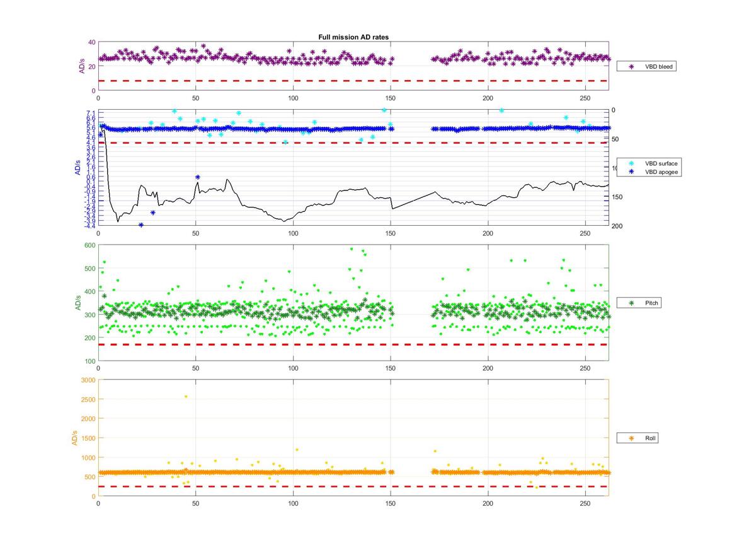Click the '100' x-tick under the VBD bleed plot
Image resolution: width=756 pixels, height=558 pixels.
(x=293, y=98)
